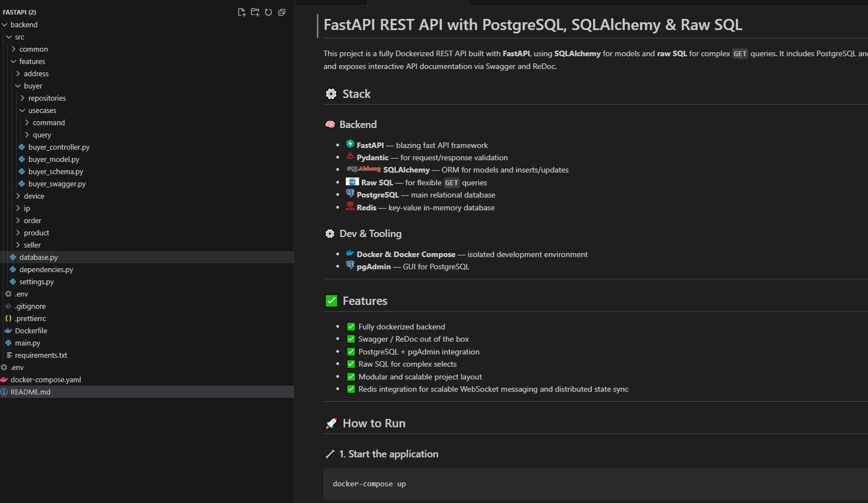868x503 pixels.
Task: Refresh the explorer with the refresh icon
Action: [x=268, y=12]
